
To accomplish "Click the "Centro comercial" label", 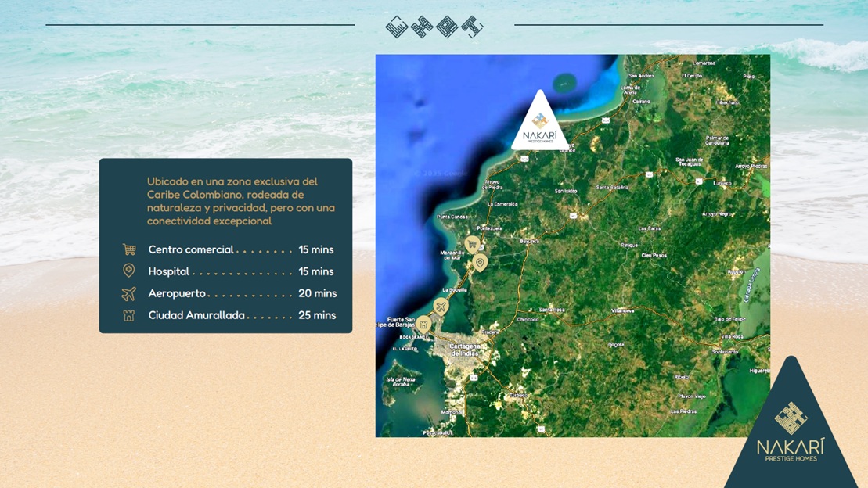I will (x=191, y=249).
